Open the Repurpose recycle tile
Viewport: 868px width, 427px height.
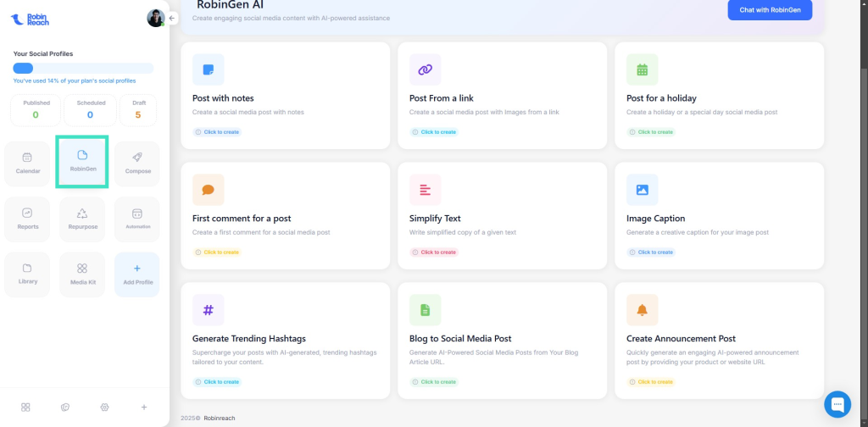coord(82,219)
